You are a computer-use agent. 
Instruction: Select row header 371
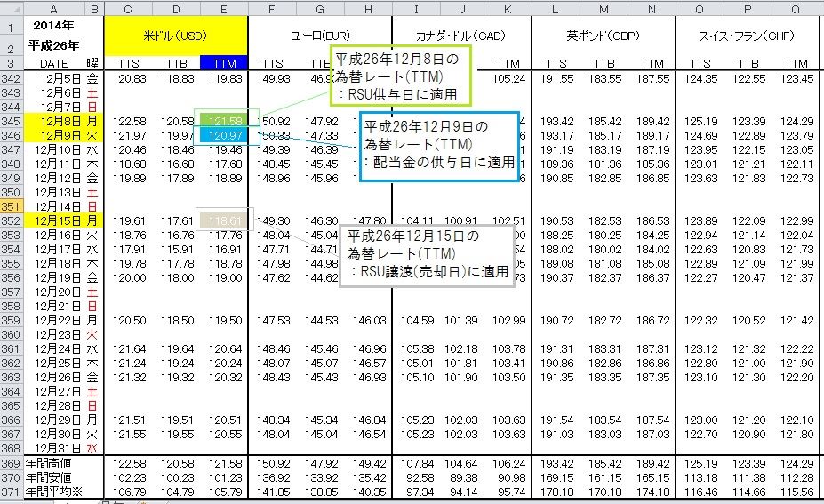(11, 492)
